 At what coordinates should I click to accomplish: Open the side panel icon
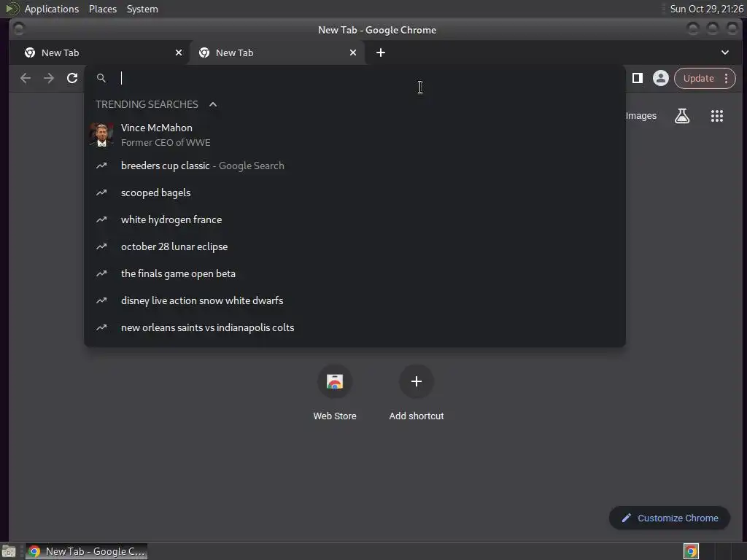638,78
